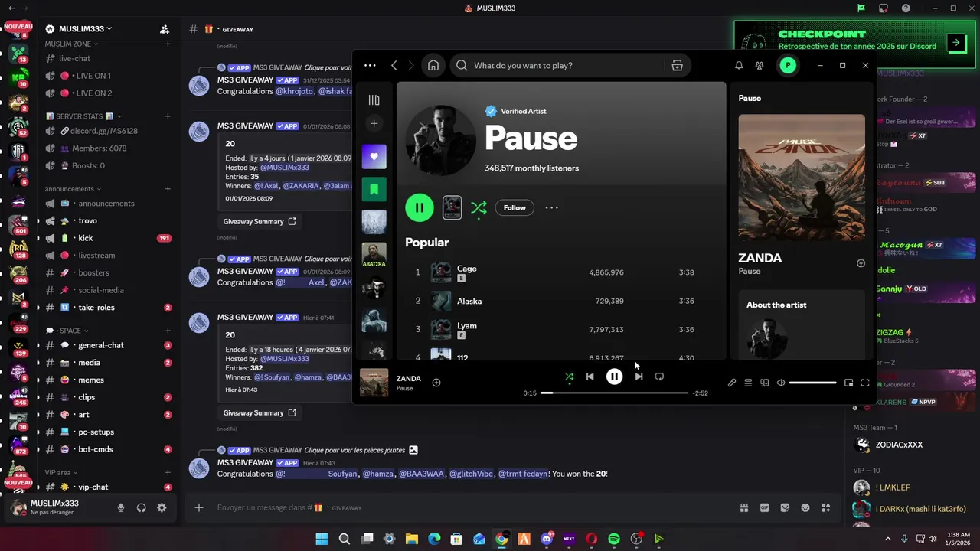Image resolution: width=980 pixels, height=551 pixels.
Task: Add ZANDA to playlist in Now Playing panel
Action: pyautogui.click(x=861, y=263)
